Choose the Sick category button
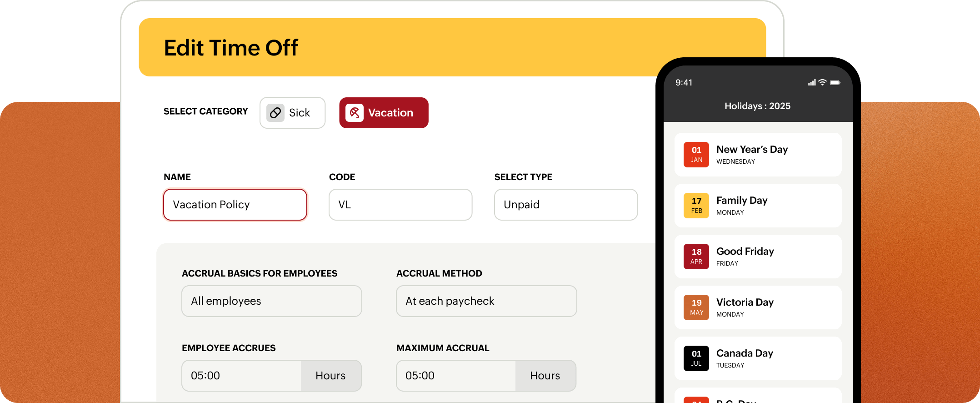The height and width of the screenshot is (403, 980). [x=293, y=113]
